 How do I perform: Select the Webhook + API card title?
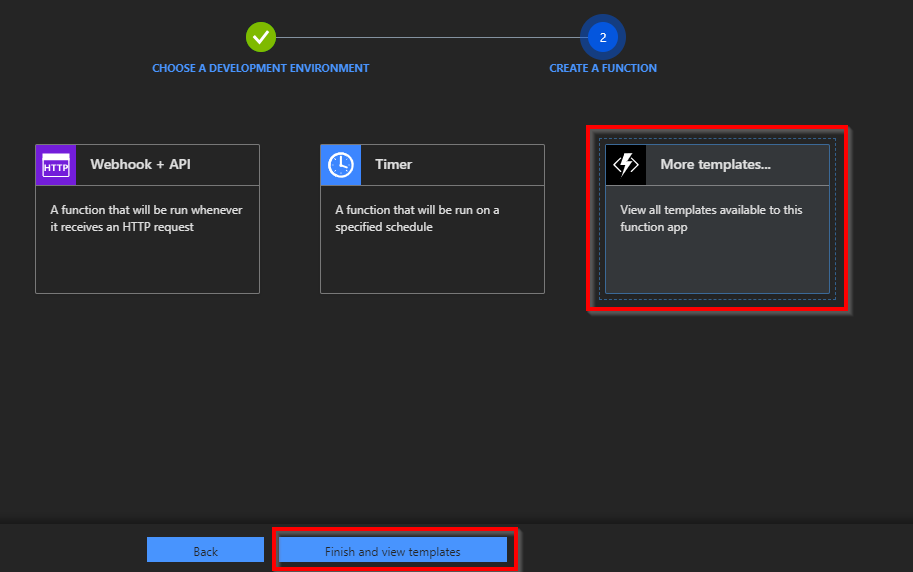coord(140,165)
